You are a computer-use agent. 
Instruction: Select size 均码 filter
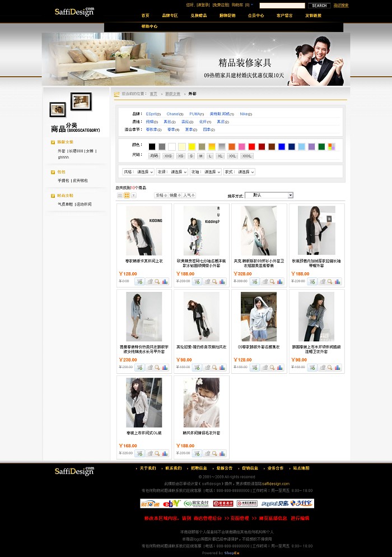point(154,156)
